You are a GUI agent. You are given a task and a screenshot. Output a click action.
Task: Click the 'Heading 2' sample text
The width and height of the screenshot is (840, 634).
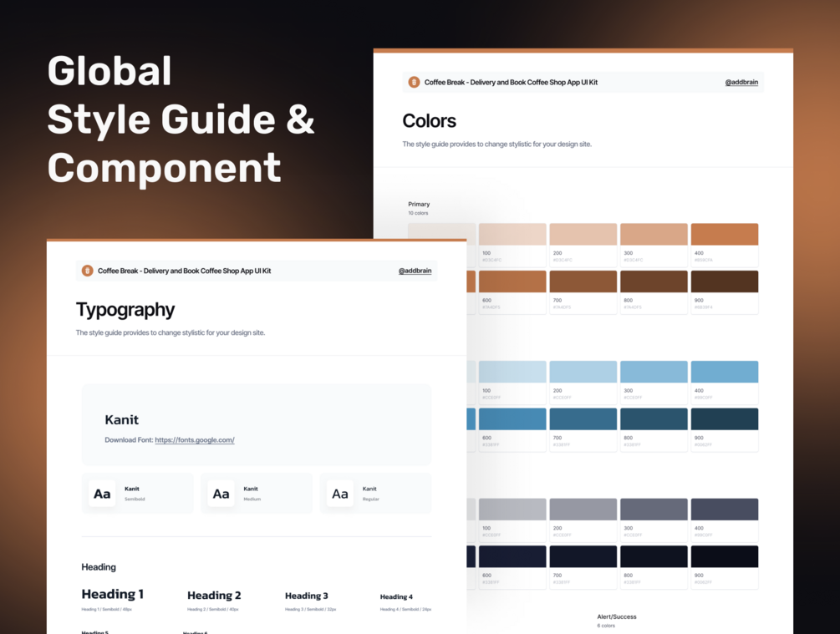click(214, 595)
